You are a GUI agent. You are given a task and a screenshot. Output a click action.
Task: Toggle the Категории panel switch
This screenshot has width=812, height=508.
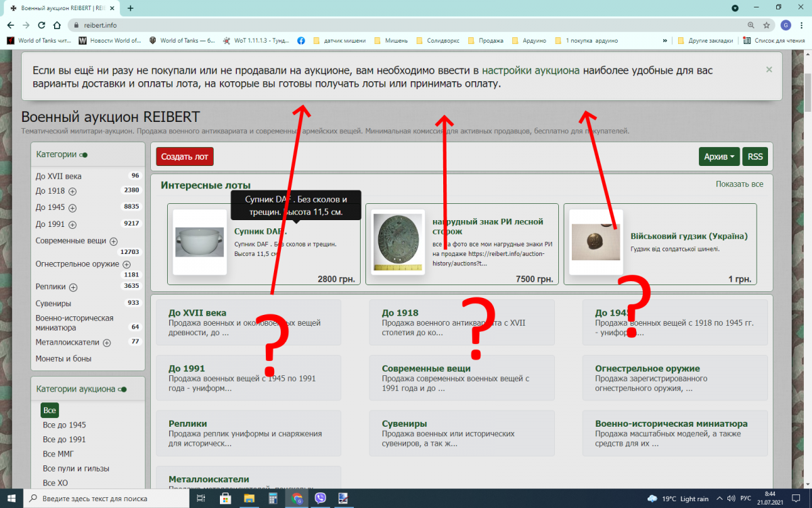pyautogui.click(x=84, y=155)
